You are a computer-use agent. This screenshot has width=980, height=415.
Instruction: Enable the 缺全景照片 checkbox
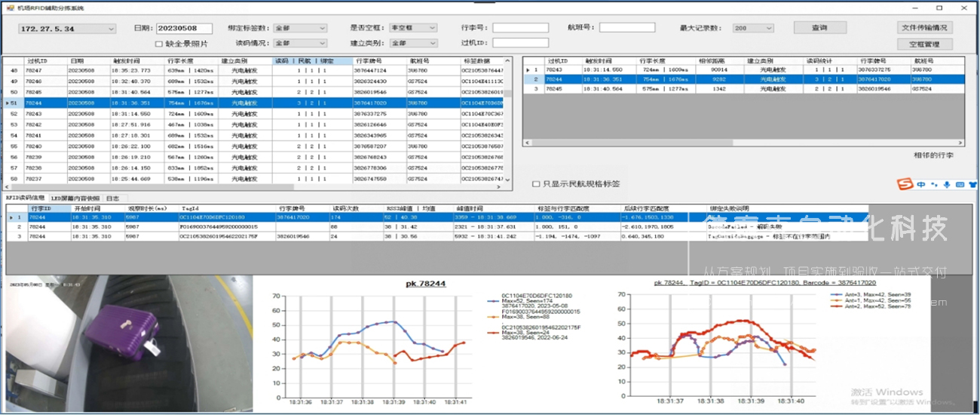point(159,44)
